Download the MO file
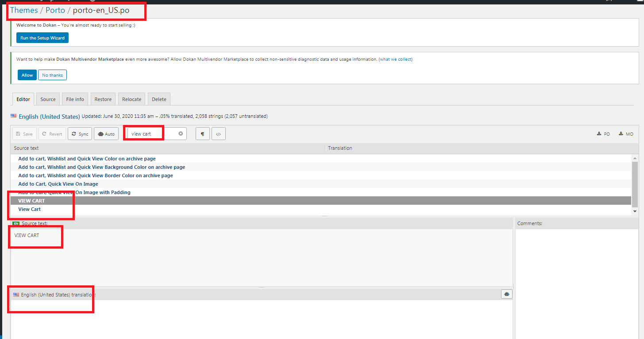This screenshot has height=339, width=644. tap(626, 134)
